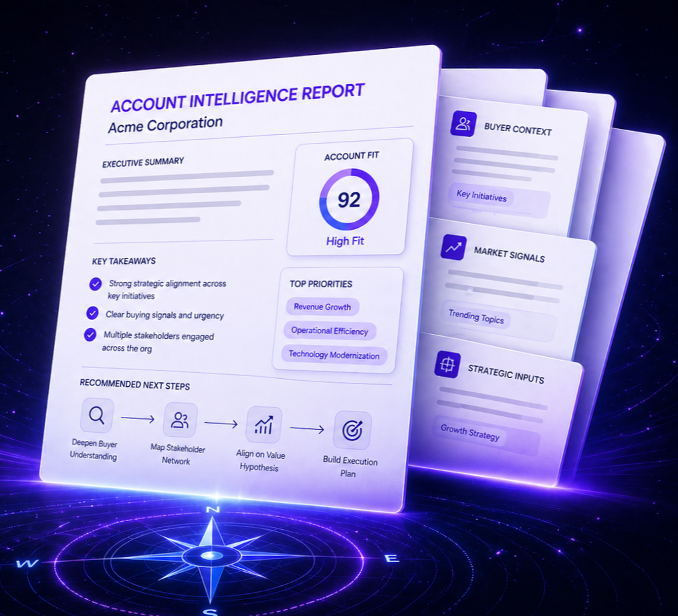Image resolution: width=678 pixels, height=616 pixels.
Task: Click the Top Priorities heading
Action: tap(321, 284)
